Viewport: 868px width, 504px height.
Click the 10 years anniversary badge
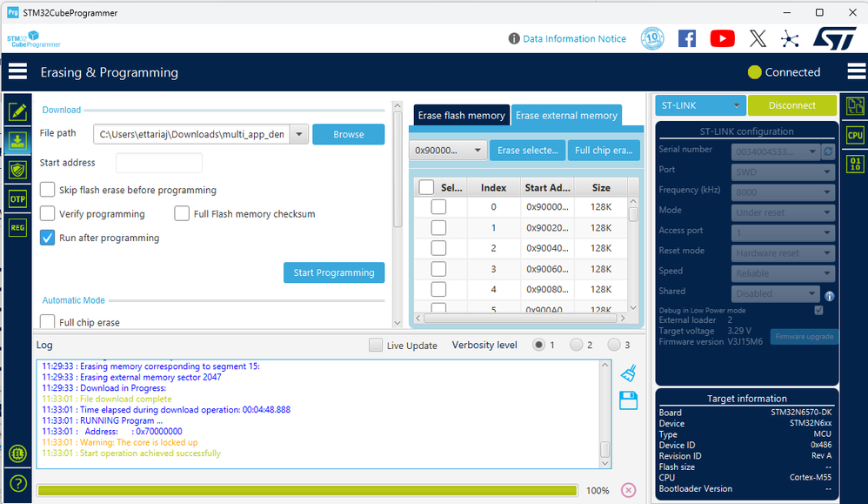652,39
